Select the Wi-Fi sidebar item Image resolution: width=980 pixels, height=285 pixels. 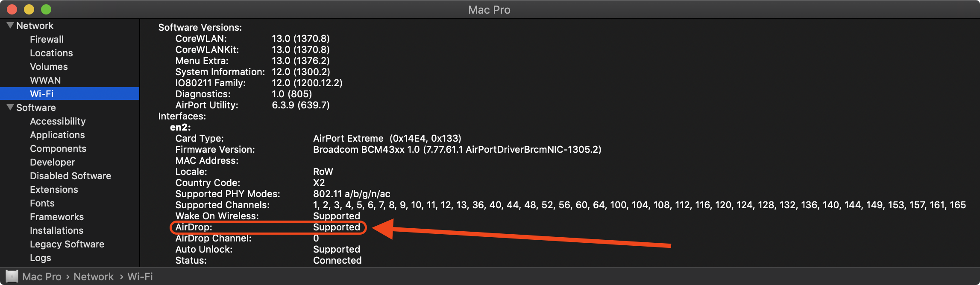click(42, 94)
